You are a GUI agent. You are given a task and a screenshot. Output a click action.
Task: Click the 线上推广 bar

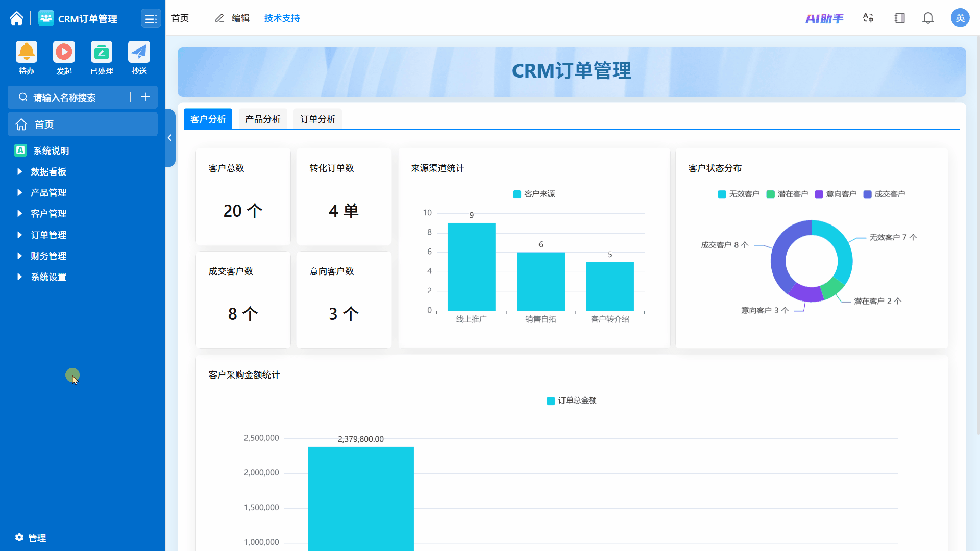point(471,267)
